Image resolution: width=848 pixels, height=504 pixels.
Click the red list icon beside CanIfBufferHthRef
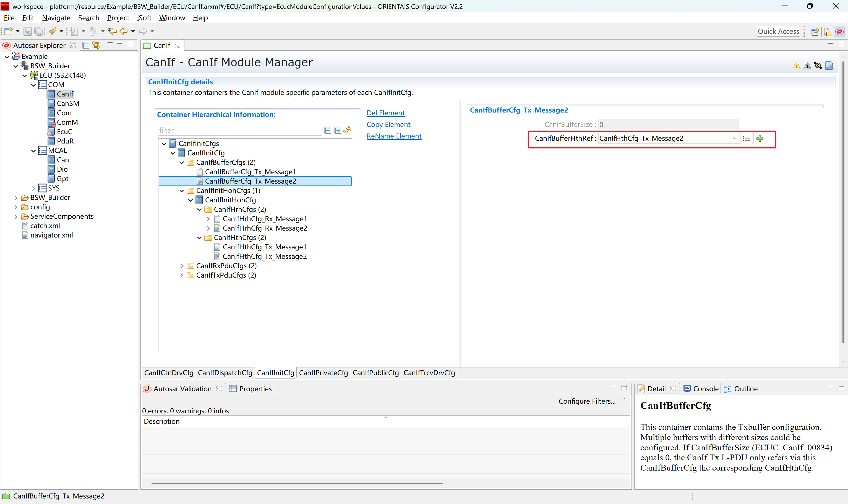point(746,139)
